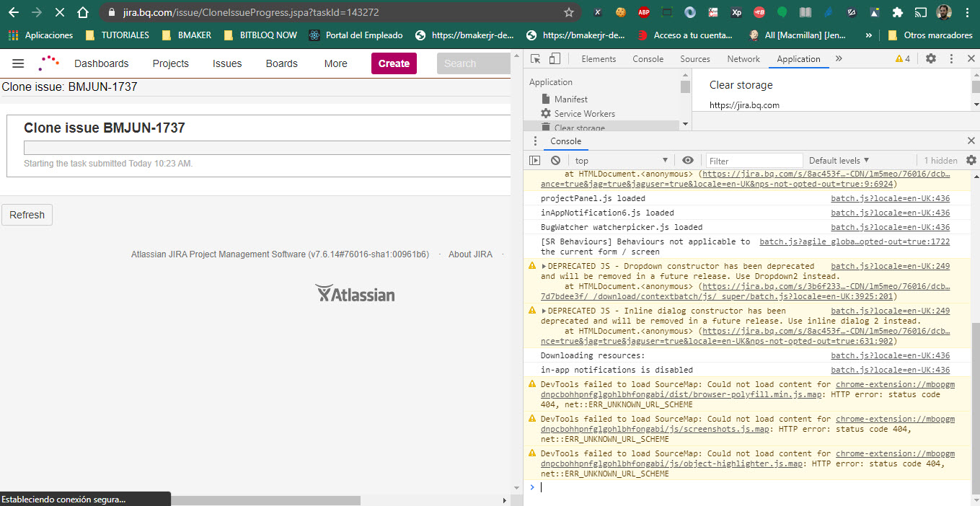Open the Hangouts green extension icon
The width and height of the screenshot is (980, 506).
coord(782,12)
